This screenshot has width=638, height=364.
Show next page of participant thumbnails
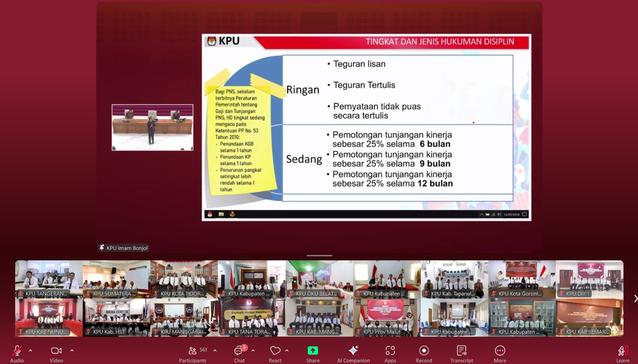[x=635, y=299]
